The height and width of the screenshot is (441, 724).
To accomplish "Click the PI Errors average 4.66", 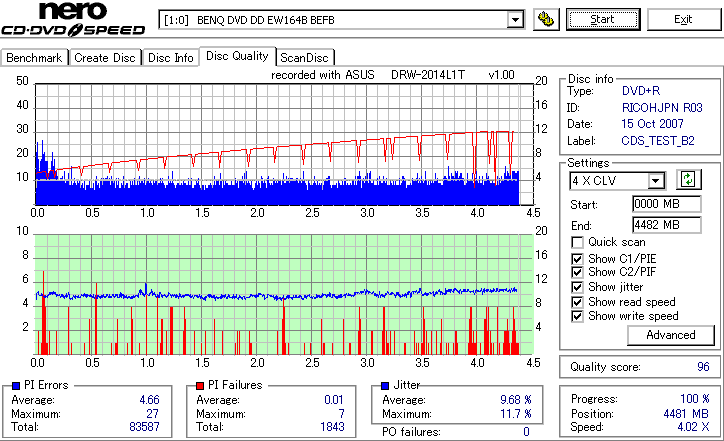I will [x=149, y=399].
